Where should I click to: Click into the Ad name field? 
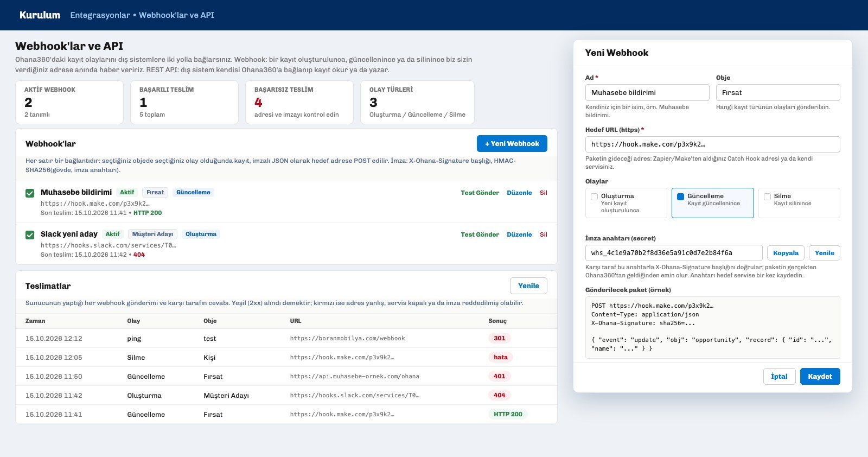coord(647,93)
